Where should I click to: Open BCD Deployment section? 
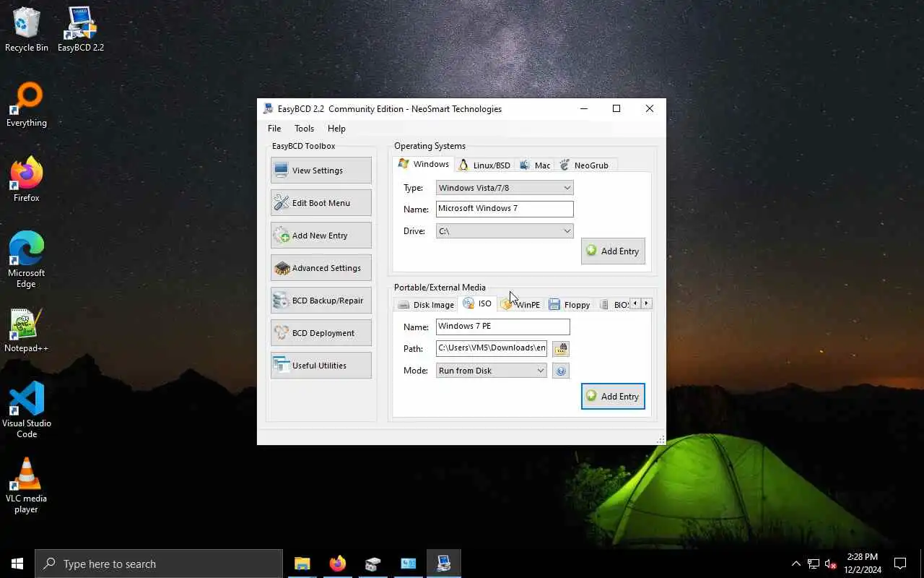[321, 333]
